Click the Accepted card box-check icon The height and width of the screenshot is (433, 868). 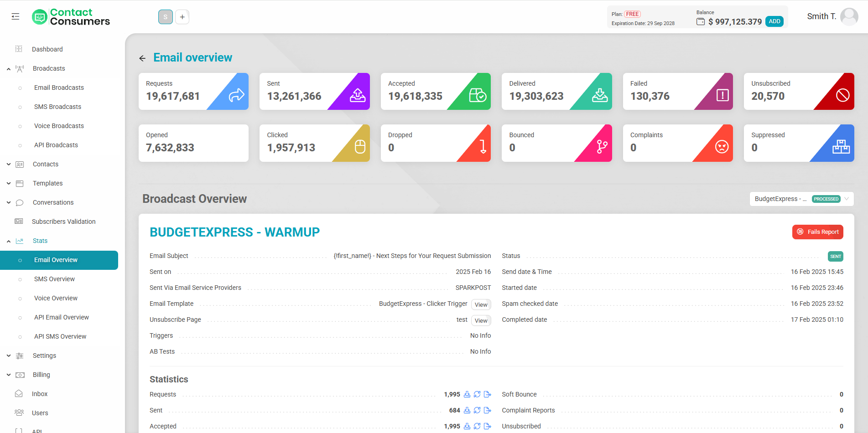478,95
